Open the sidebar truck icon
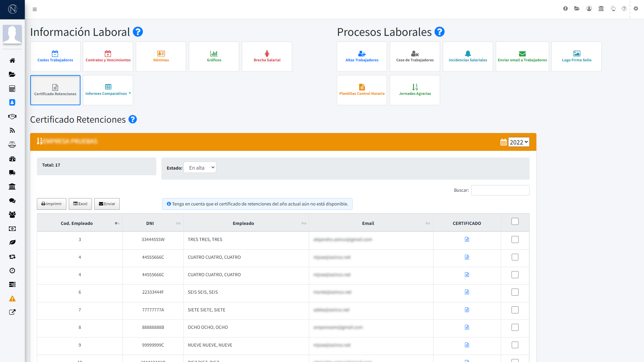 [x=12, y=173]
